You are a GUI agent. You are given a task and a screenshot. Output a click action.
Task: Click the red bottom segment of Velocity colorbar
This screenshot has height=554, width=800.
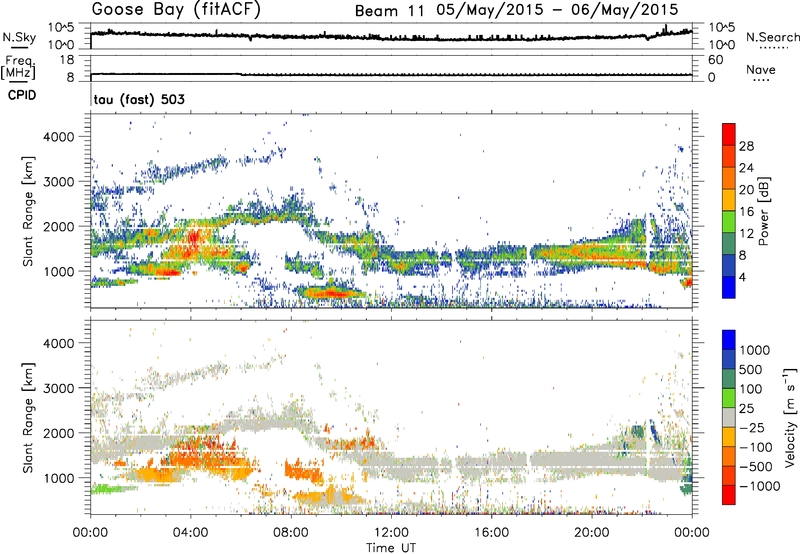click(x=729, y=495)
